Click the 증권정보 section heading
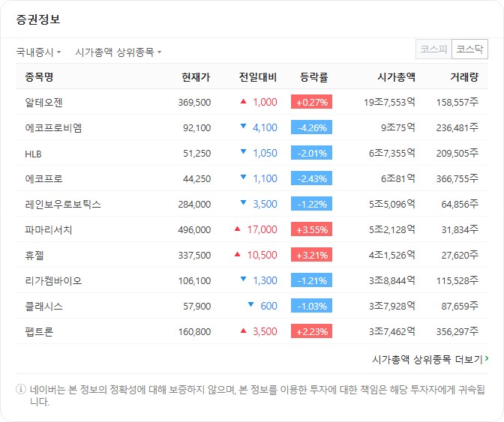Viewport: 504px width, 422px height. [x=38, y=19]
